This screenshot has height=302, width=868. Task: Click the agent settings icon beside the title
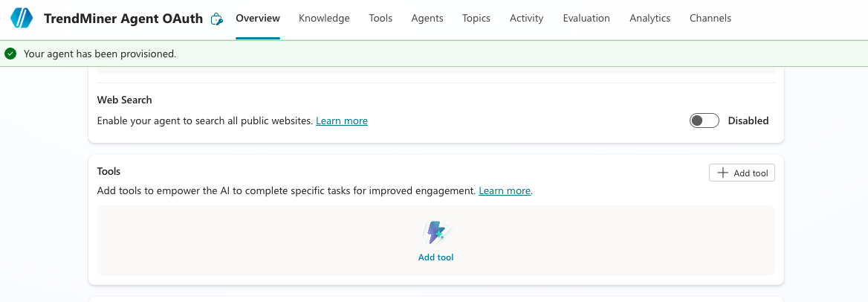[217, 19]
